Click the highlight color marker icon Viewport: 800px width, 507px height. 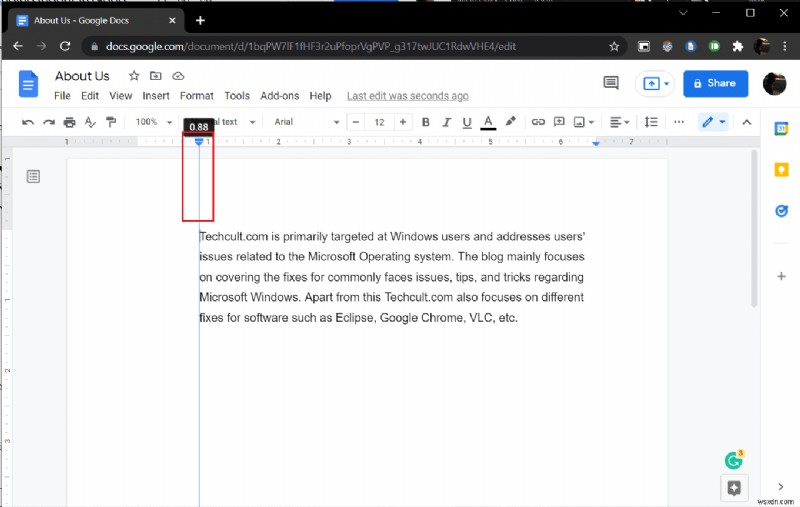(x=511, y=122)
